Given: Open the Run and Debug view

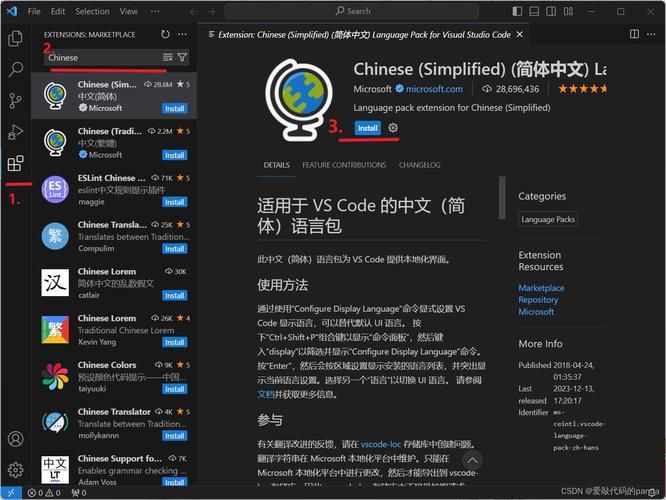Looking at the screenshot, I should coord(16,132).
